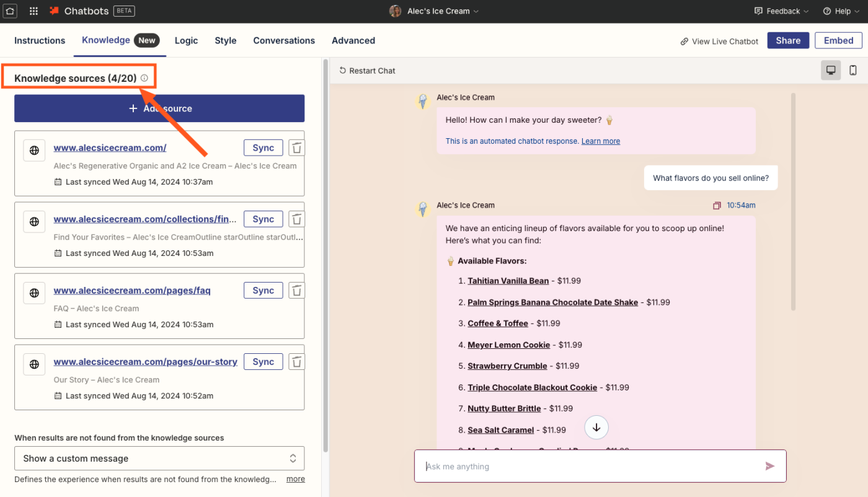
Task: Sync the pages/faq source
Action: click(263, 291)
